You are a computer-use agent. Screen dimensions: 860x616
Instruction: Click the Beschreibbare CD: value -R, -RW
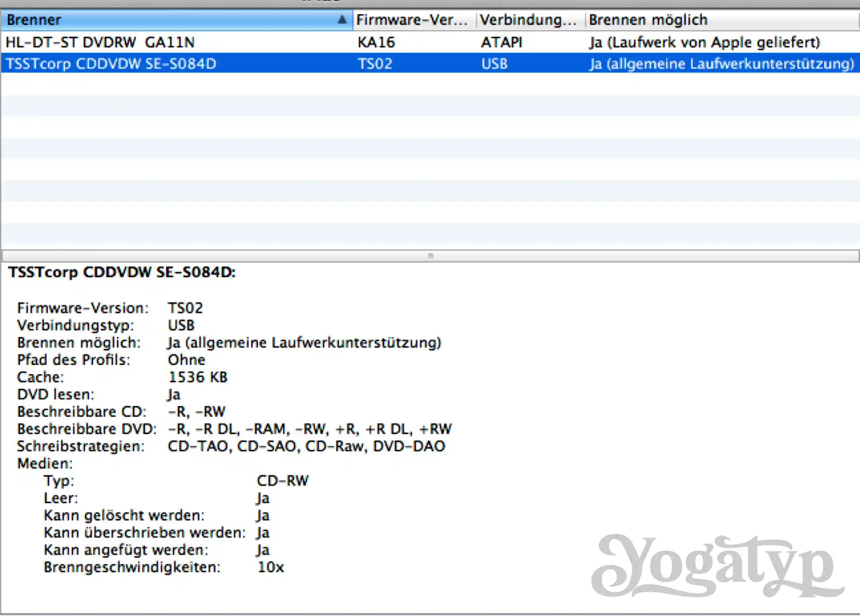point(197,412)
